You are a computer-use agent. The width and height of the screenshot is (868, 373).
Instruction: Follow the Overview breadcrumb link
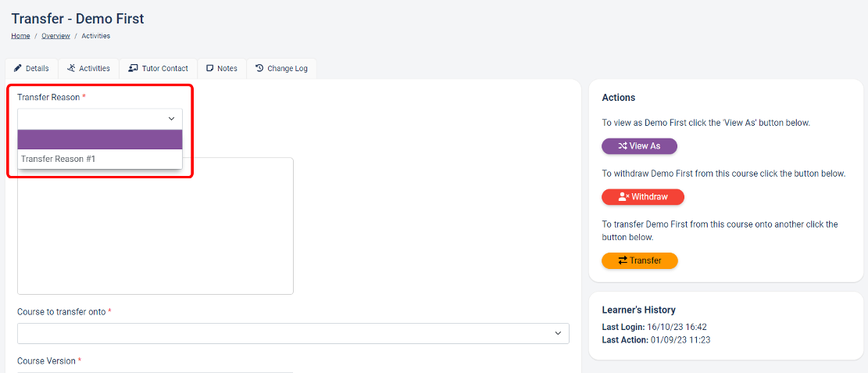pos(55,36)
